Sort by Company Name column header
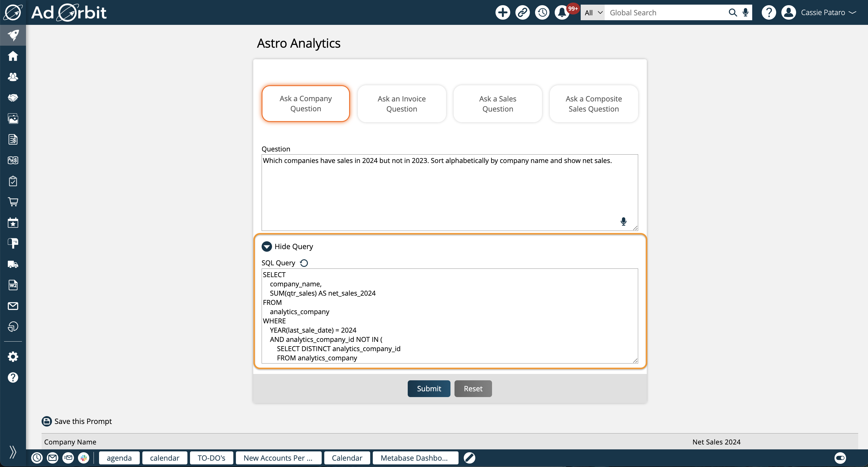This screenshot has width=868, height=467. coord(70,442)
